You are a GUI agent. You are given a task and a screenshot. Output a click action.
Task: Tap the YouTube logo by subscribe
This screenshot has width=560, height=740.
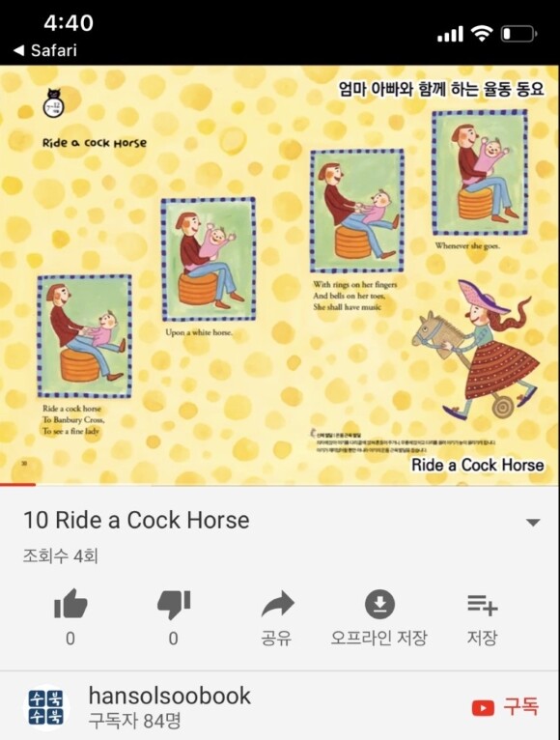point(483,708)
